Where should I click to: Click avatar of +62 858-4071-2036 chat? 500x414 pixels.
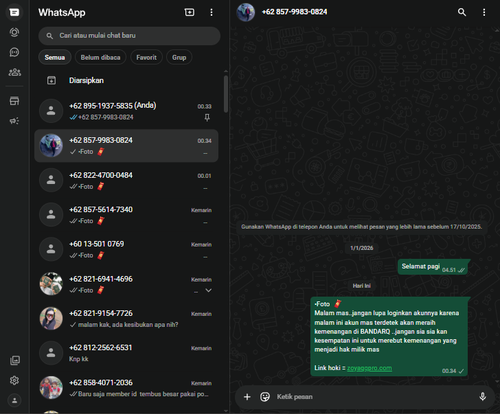51,388
